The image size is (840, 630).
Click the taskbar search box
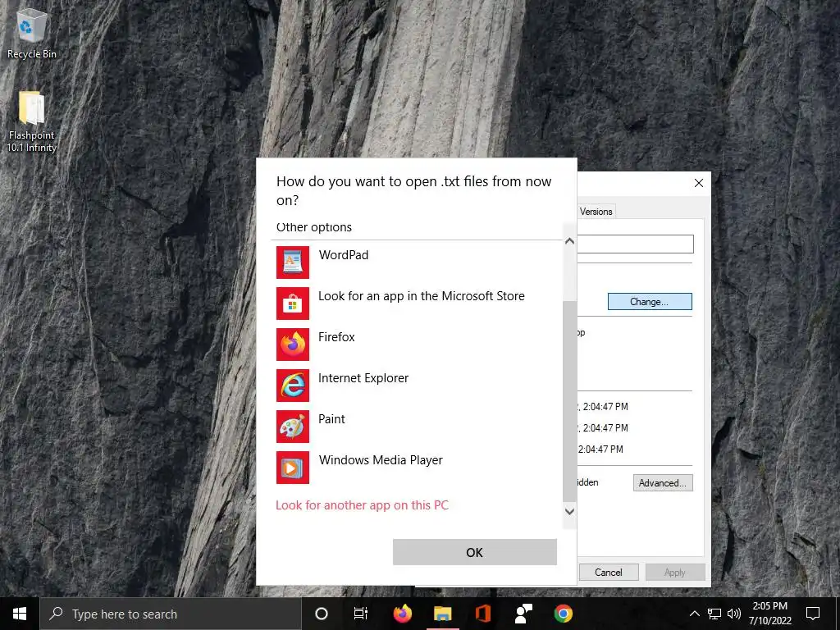point(171,614)
